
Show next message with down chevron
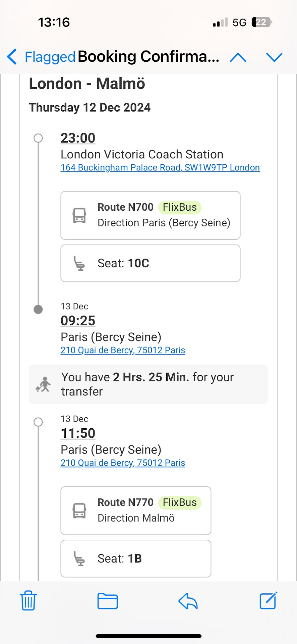click(274, 57)
